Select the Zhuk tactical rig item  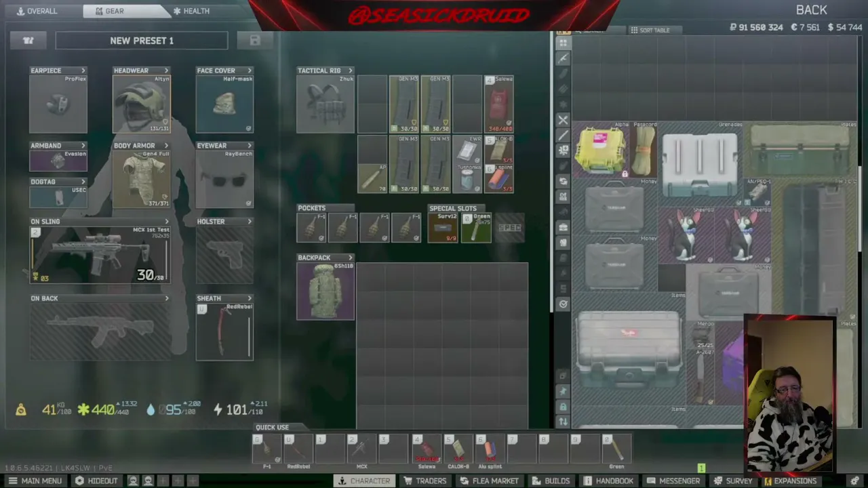[x=325, y=104]
